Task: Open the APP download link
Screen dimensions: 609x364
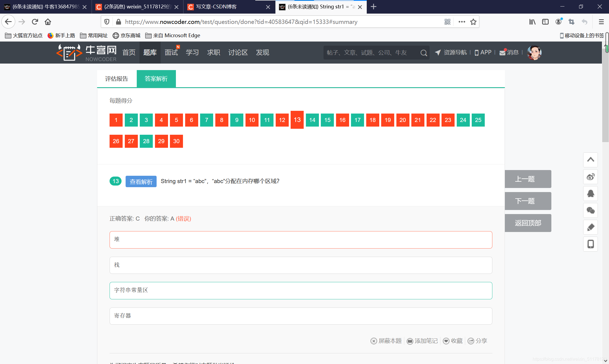Action: (x=483, y=52)
